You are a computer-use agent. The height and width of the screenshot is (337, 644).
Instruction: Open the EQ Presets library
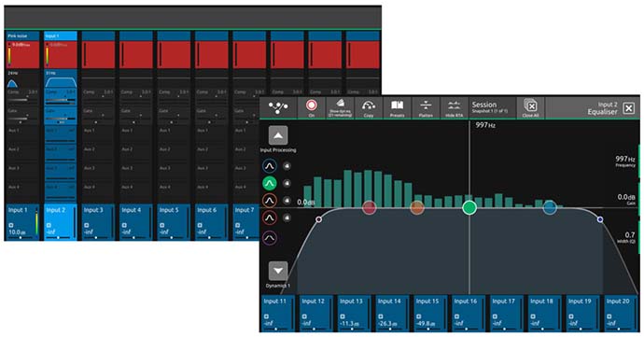click(398, 107)
